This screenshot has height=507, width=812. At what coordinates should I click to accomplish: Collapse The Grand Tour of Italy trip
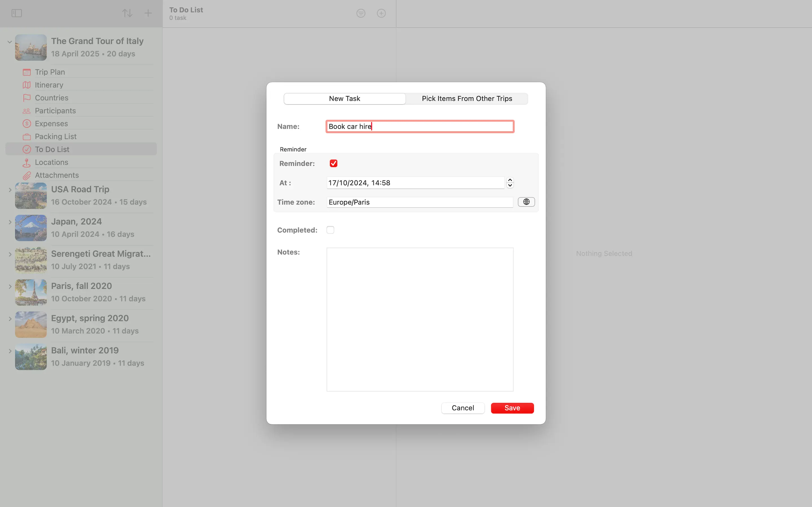click(x=10, y=42)
